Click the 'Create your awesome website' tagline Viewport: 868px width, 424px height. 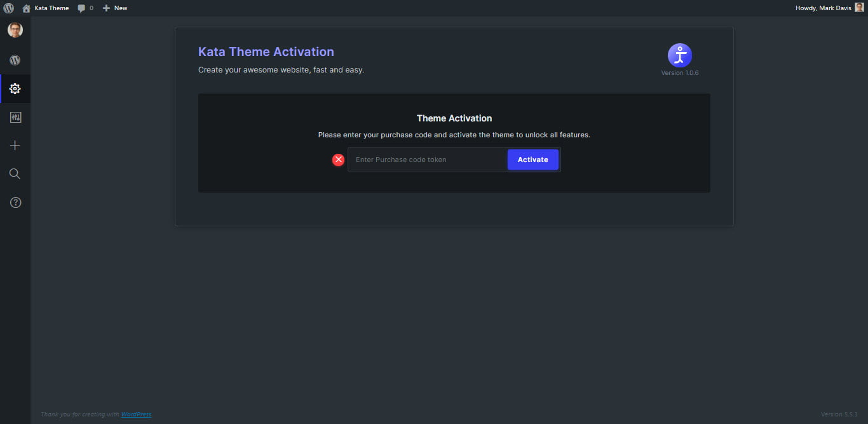[281, 70]
